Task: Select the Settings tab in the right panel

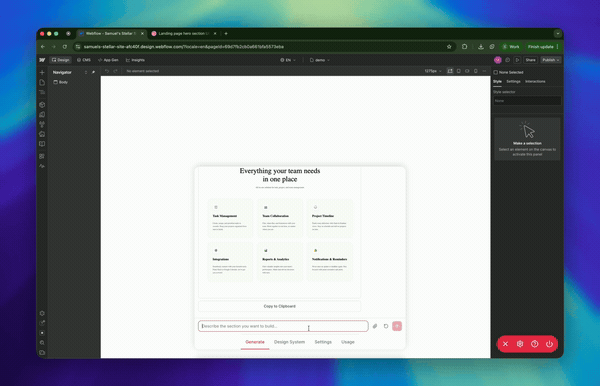Action: pos(513,81)
